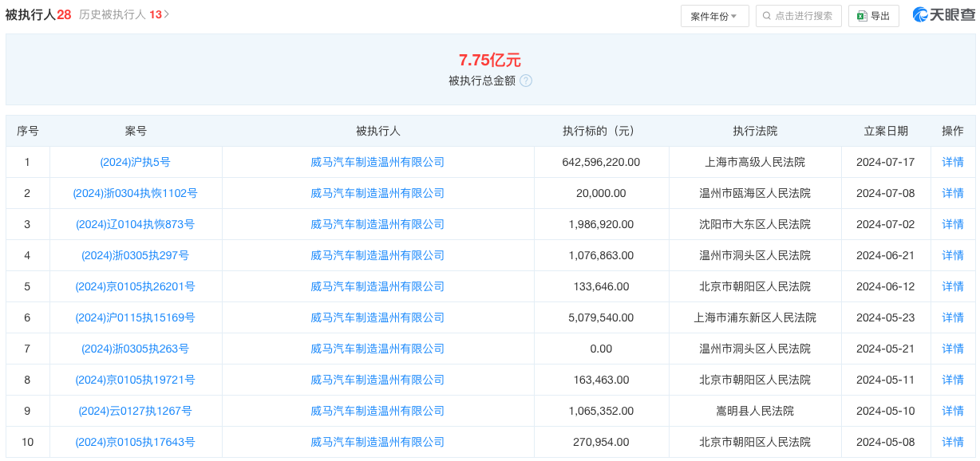
Task: Click the 案号 column header
Action: (136, 131)
